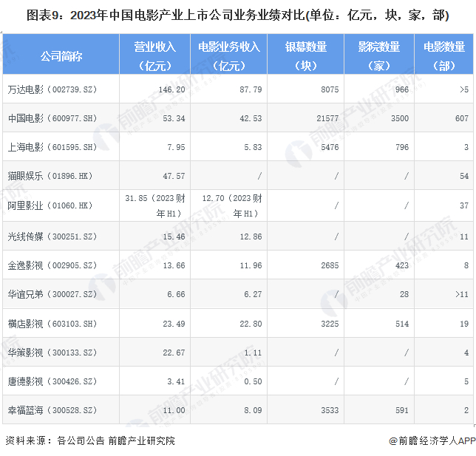476x456 pixels.
Task: Select film revenue value 12.86
Action: coord(251,236)
